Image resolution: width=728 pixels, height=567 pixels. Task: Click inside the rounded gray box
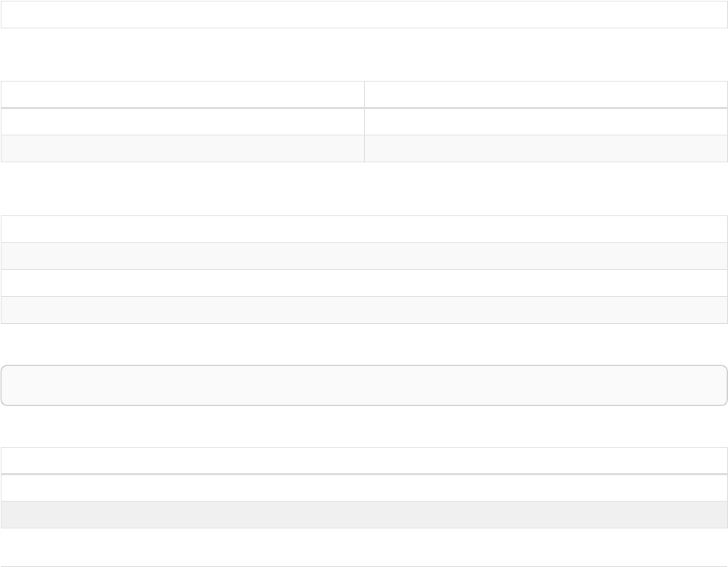[x=364, y=385]
